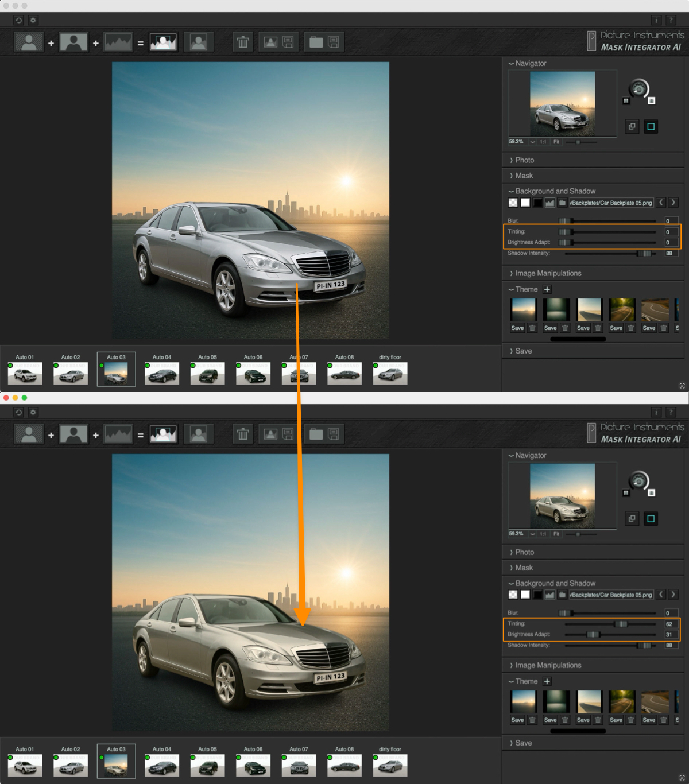Click the add theme plus icon in the bottom window
The width and height of the screenshot is (689, 784).
coord(547,681)
